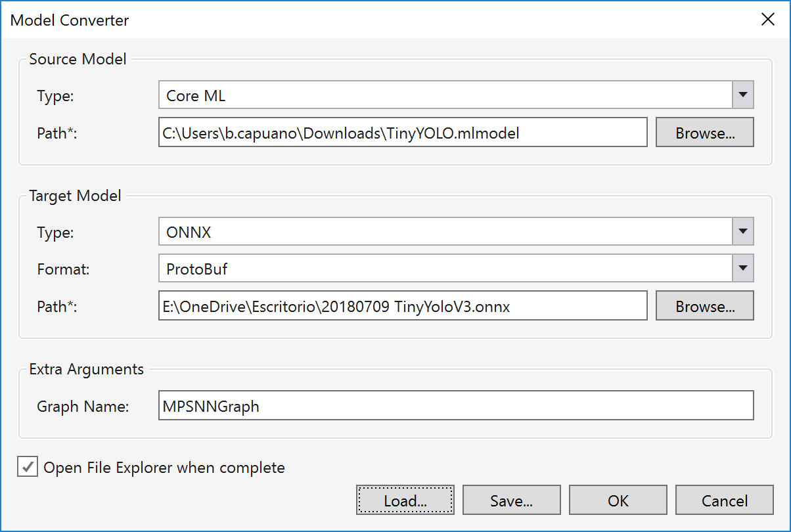Browse for the source model file
This screenshot has height=532, width=791.
(x=704, y=133)
